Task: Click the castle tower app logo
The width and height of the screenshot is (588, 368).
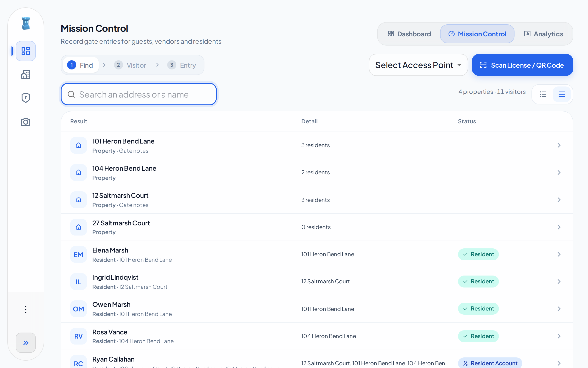Action: pos(26,23)
